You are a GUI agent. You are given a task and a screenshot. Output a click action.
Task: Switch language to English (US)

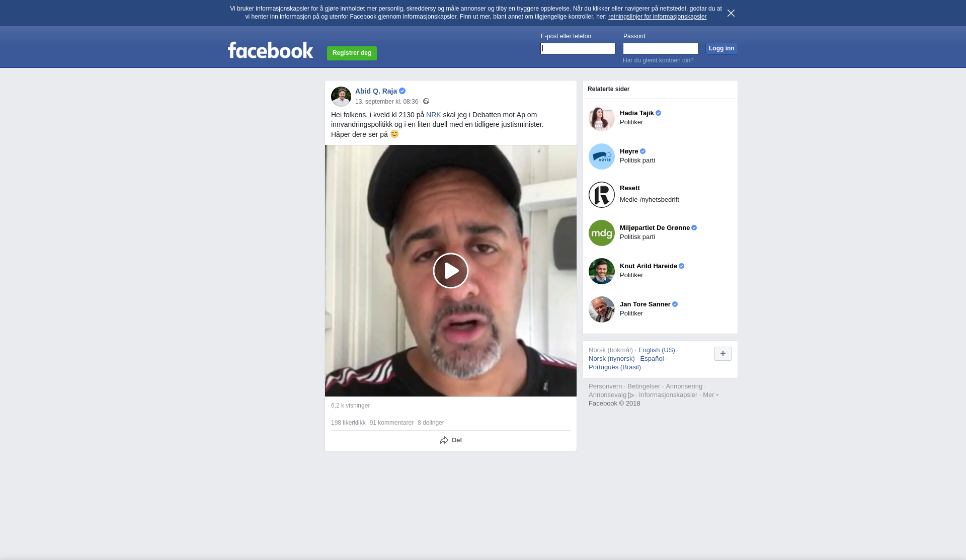point(657,350)
